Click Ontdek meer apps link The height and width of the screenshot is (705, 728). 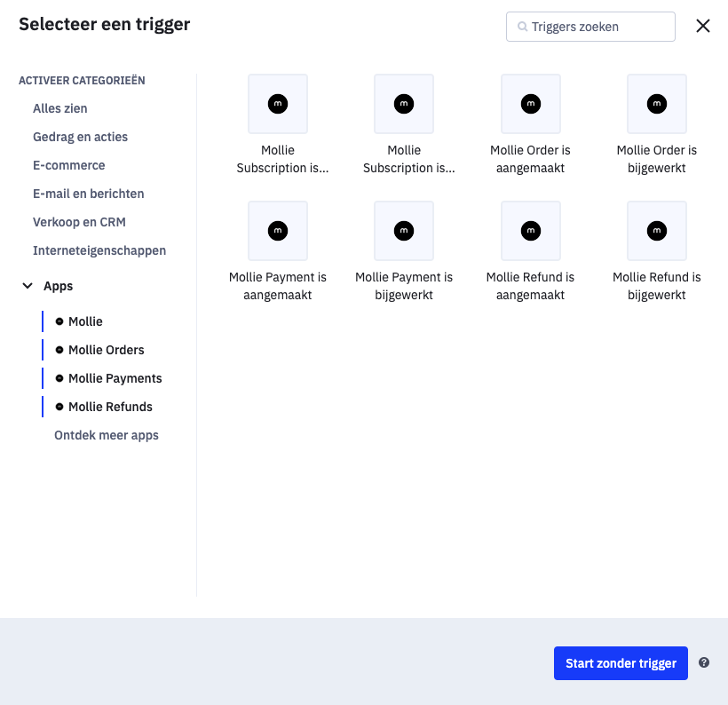(x=107, y=435)
